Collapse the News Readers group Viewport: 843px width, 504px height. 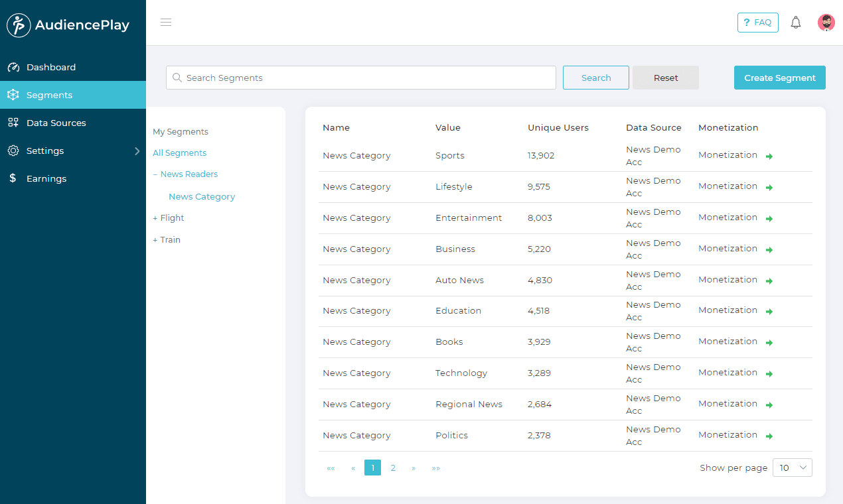click(x=155, y=174)
